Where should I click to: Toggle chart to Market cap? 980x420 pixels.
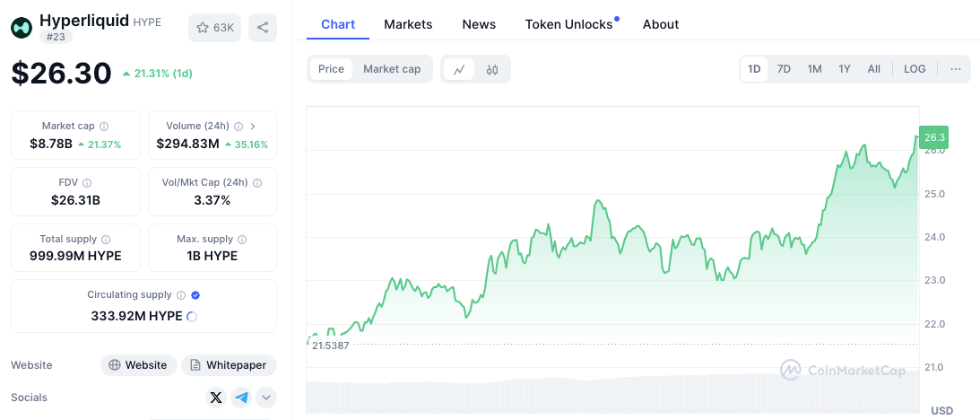(392, 69)
